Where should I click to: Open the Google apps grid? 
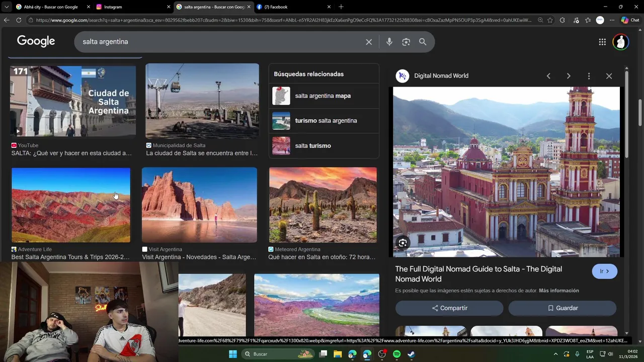[602, 42]
